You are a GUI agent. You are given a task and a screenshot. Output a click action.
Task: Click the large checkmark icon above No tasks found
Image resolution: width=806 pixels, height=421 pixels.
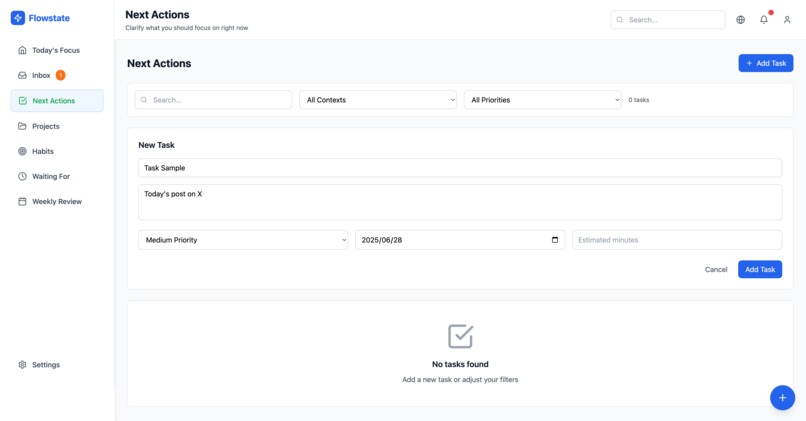tap(460, 336)
